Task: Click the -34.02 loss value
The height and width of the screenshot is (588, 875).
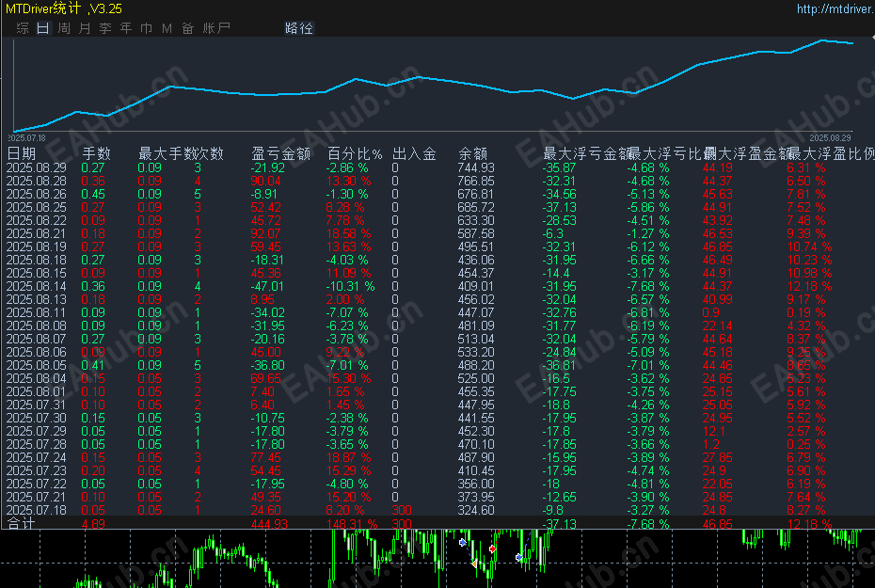Action: (x=267, y=313)
